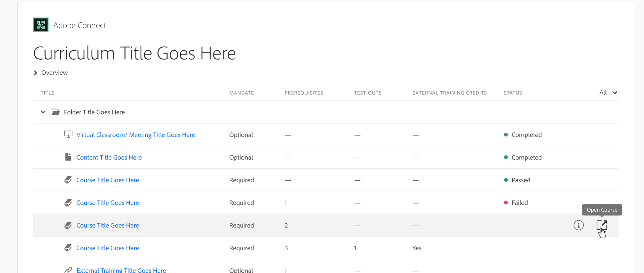Click the external training link icon
644x273 pixels.
pos(68,270)
